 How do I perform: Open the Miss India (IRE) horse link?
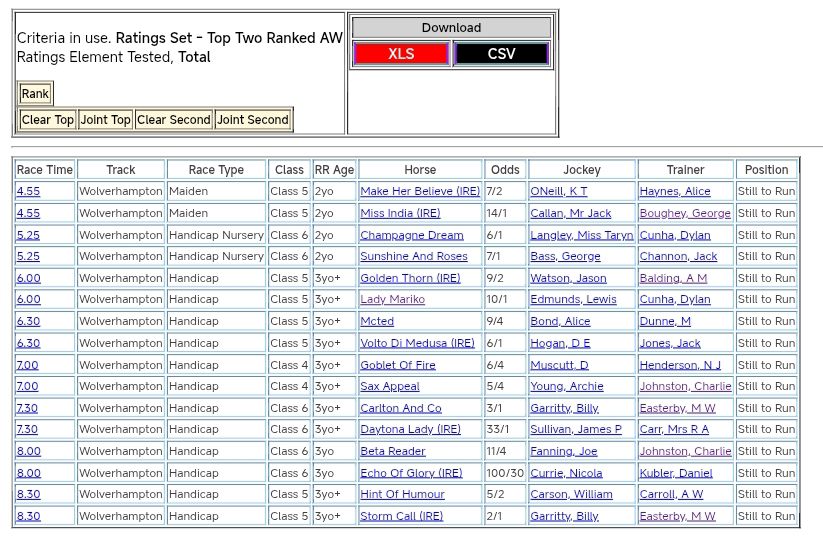[400, 213]
